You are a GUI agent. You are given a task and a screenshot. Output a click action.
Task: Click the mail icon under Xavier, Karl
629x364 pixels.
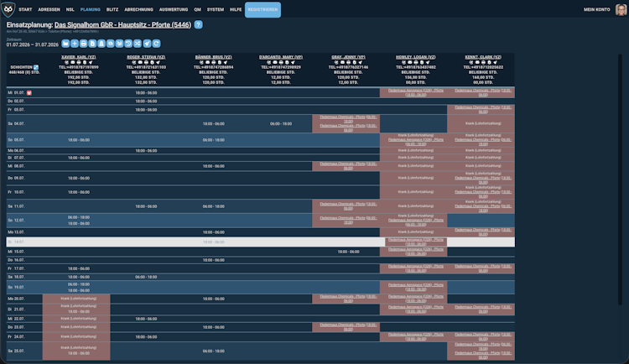tap(73, 62)
